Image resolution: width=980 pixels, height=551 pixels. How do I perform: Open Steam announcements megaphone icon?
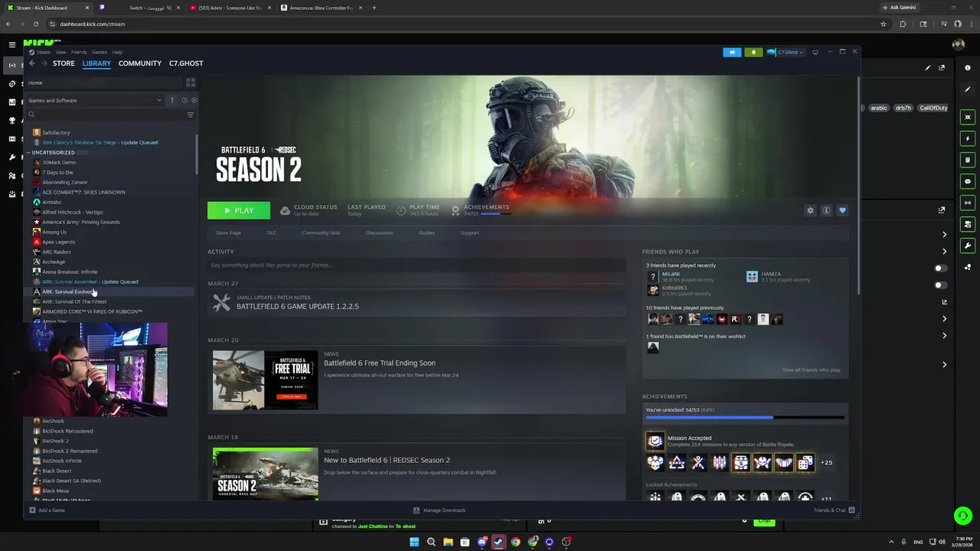[732, 52]
